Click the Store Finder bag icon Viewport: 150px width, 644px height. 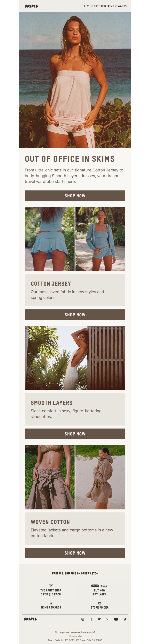click(x=100, y=603)
